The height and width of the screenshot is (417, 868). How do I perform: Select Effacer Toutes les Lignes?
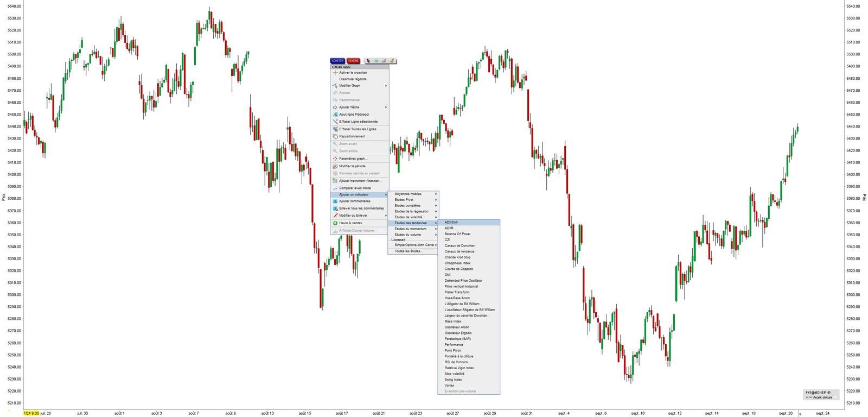pyautogui.click(x=360, y=129)
